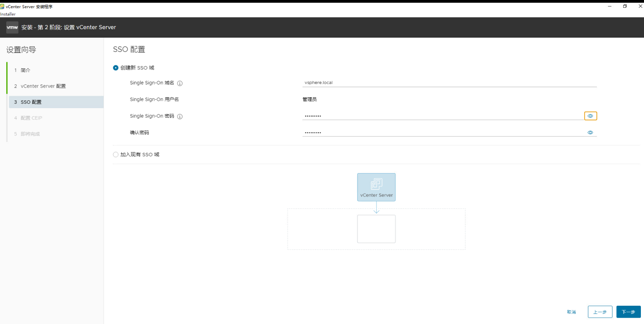Screen dimensions: 644x324
Task: Open the Installer menu
Action: (x=8, y=14)
